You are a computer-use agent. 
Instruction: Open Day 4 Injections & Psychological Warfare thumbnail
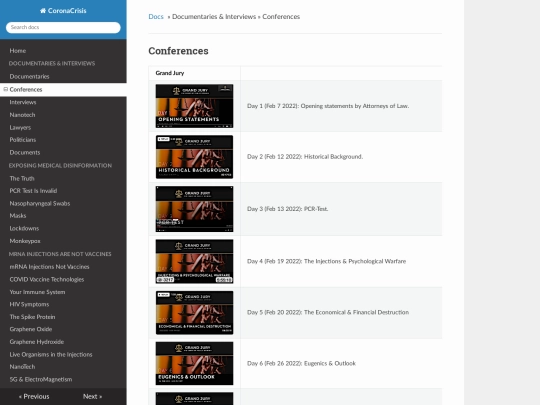coord(194,261)
